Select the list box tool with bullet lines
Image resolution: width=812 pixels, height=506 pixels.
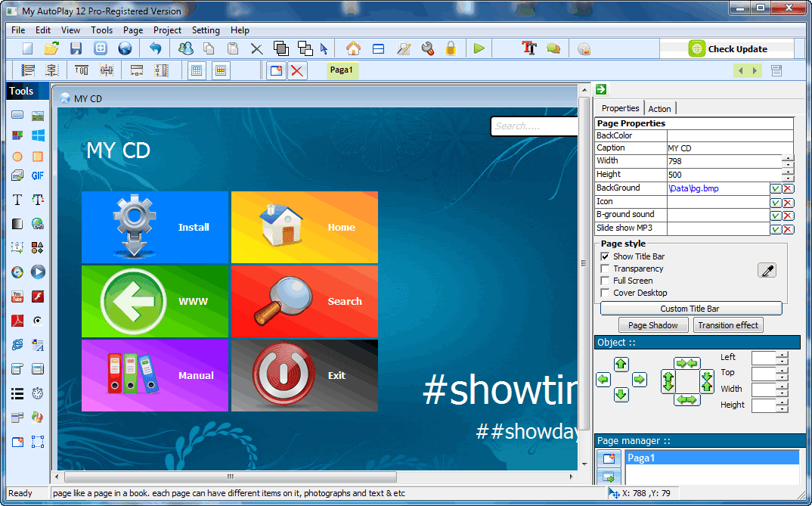point(17,393)
